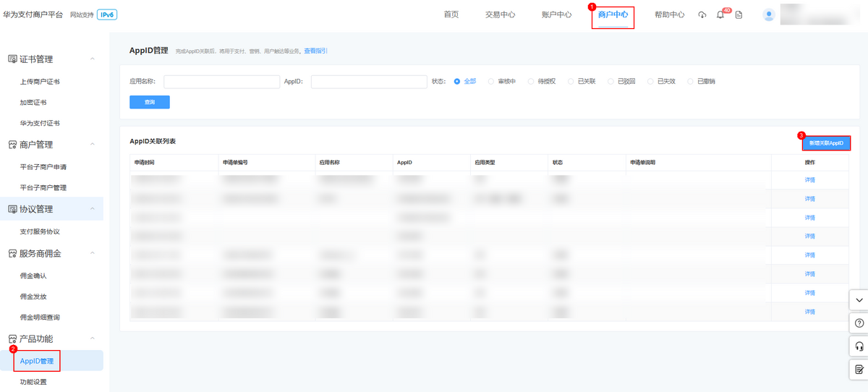Select the 已失效 status radio option
This screenshot has height=392, width=868.
click(651, 82)
